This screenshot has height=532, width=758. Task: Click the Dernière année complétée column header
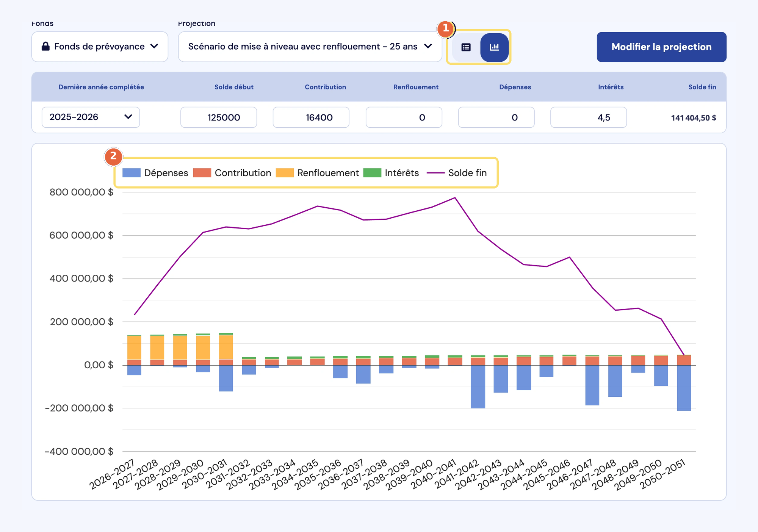101,87
